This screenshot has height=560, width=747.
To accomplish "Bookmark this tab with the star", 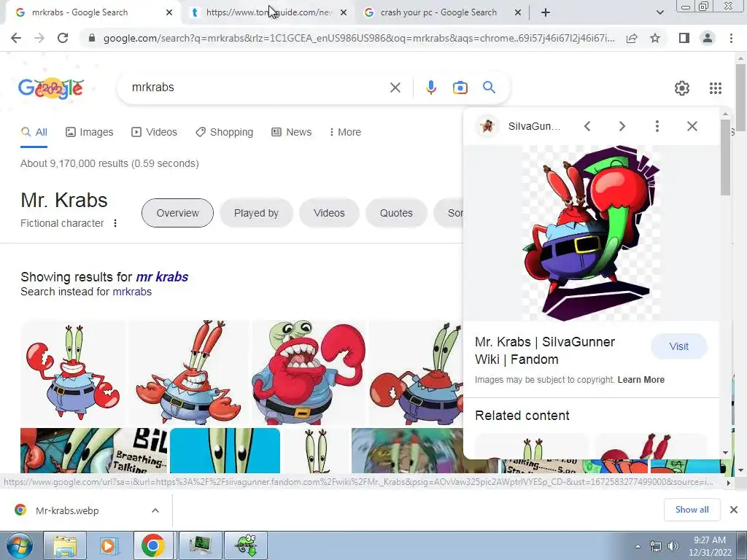I will [x=655, y=38].
